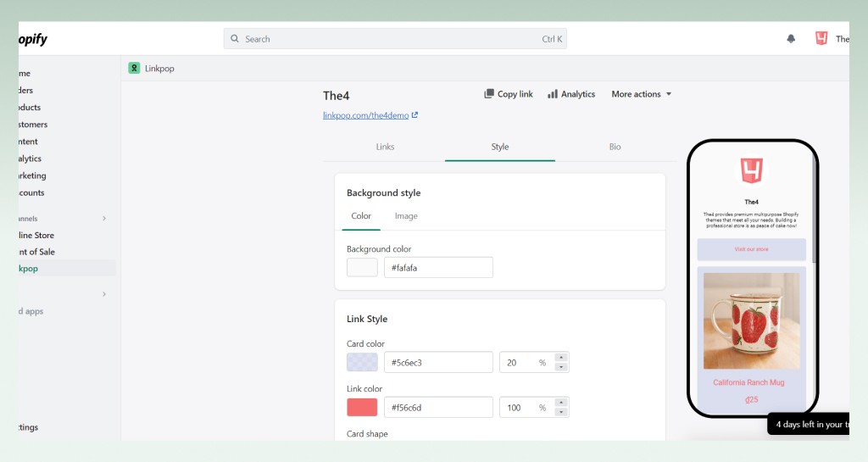Click Linkpop breadcrumb label

point(159,69)
